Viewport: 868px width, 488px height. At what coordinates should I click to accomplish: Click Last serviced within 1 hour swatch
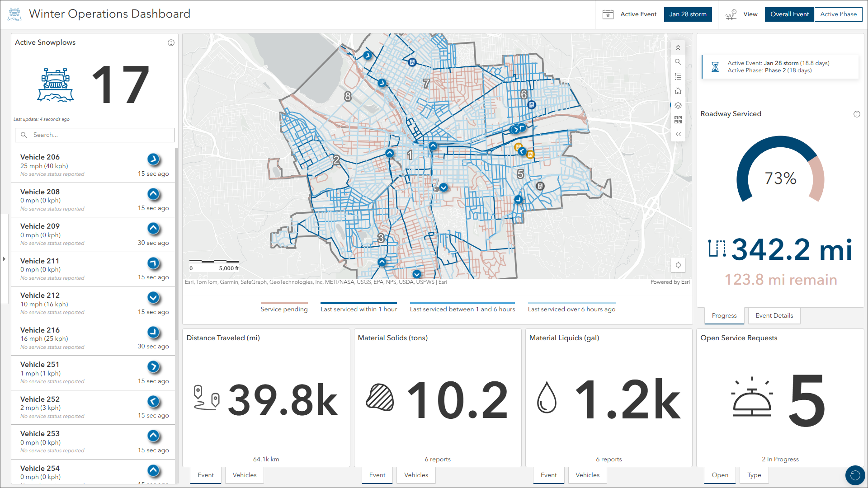[x=359, y=303]
